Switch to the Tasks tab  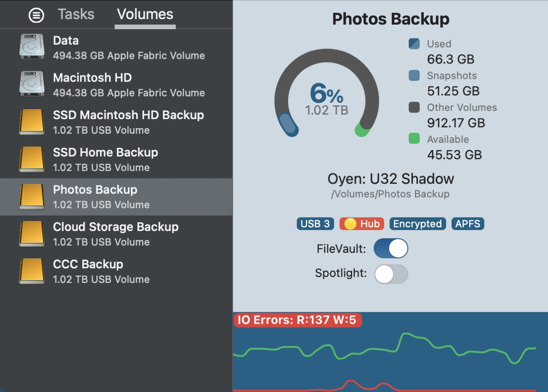click(x=76, y=14)
